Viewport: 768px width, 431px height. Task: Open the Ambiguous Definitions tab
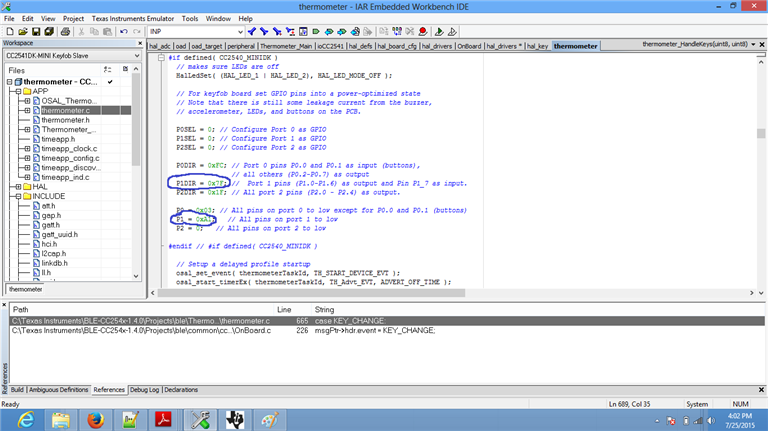(58, 390)
